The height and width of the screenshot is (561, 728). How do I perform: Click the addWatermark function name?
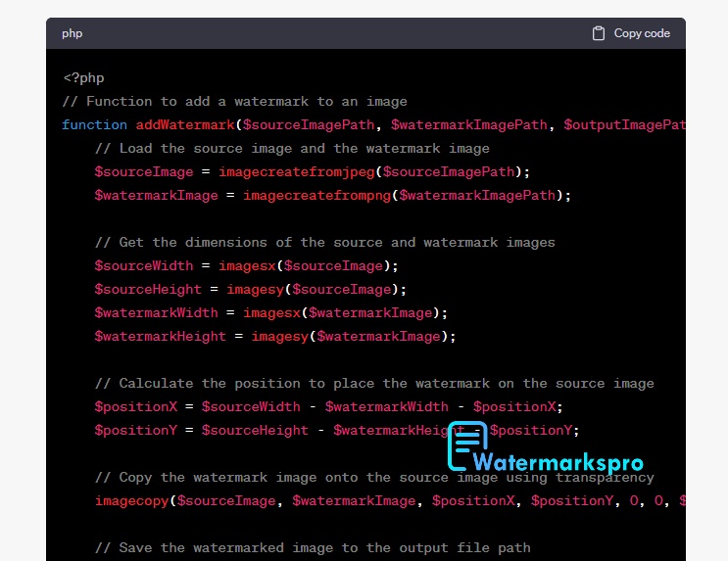[x=185, y=124]
